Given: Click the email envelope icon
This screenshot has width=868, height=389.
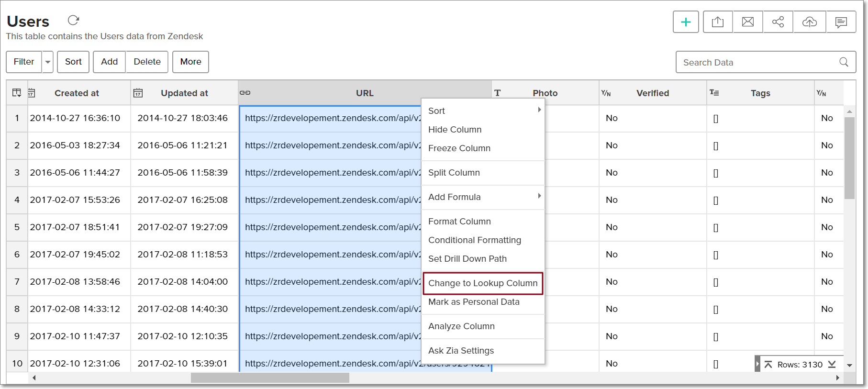Looking at the screenshot, I should [748, 22].
